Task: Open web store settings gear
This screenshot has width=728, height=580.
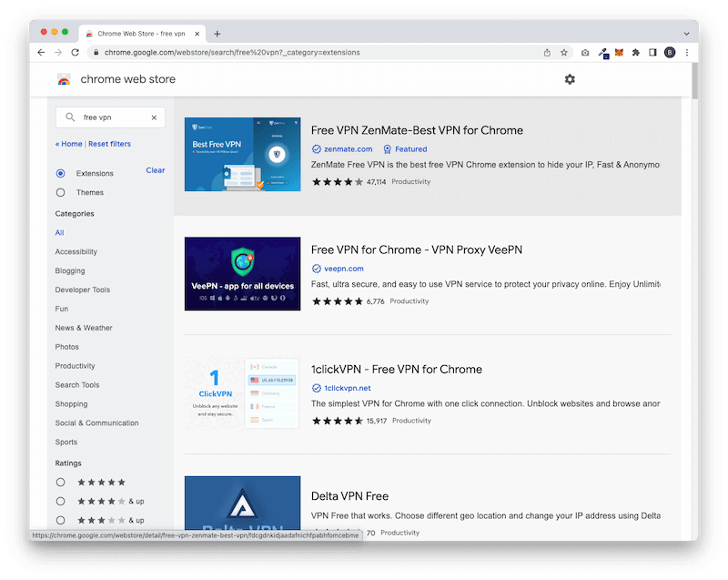Action: (x=570, y=79)
